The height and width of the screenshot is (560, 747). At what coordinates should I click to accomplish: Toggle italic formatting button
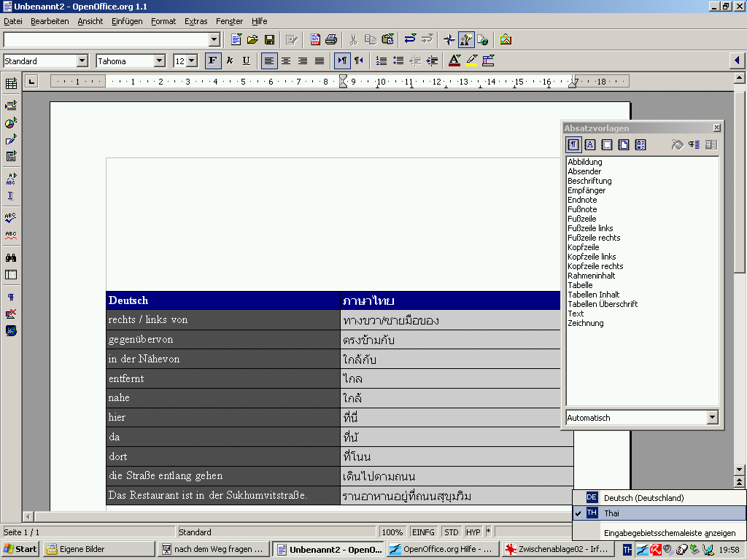coord(230,61)
